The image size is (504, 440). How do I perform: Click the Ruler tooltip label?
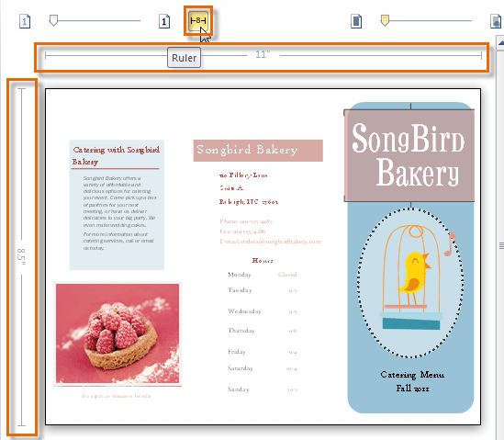tap(184, 58)
